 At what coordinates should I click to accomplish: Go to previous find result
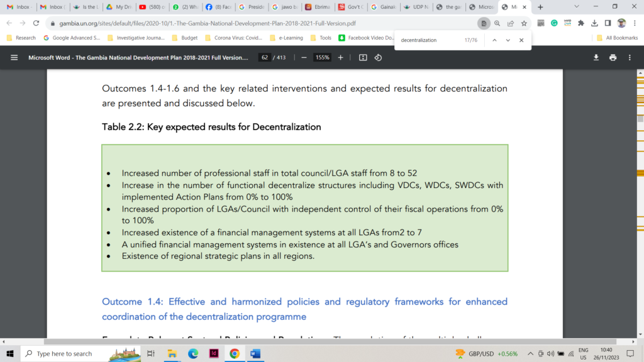tap(494, 40)
